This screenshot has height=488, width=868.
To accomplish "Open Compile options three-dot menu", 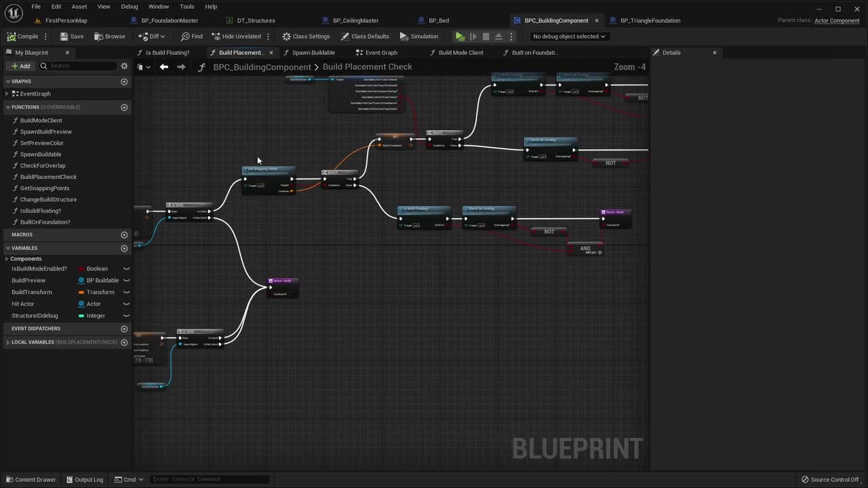I will (x=46, y=37).
